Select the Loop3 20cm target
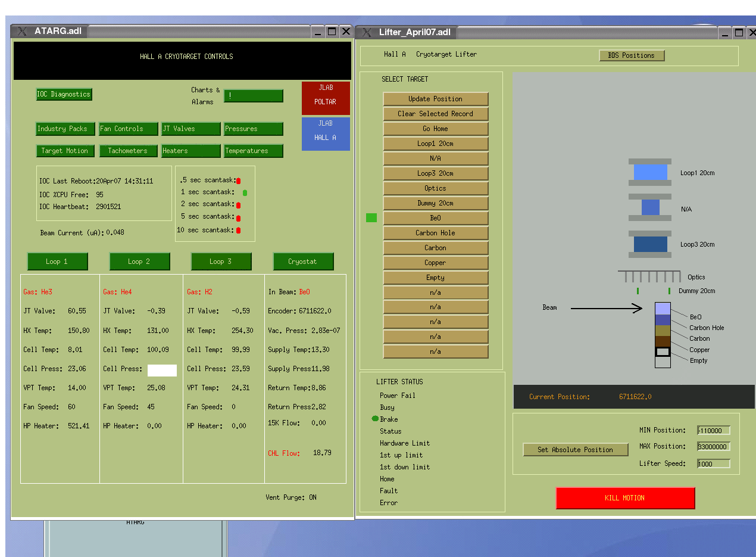 point(436,173)
